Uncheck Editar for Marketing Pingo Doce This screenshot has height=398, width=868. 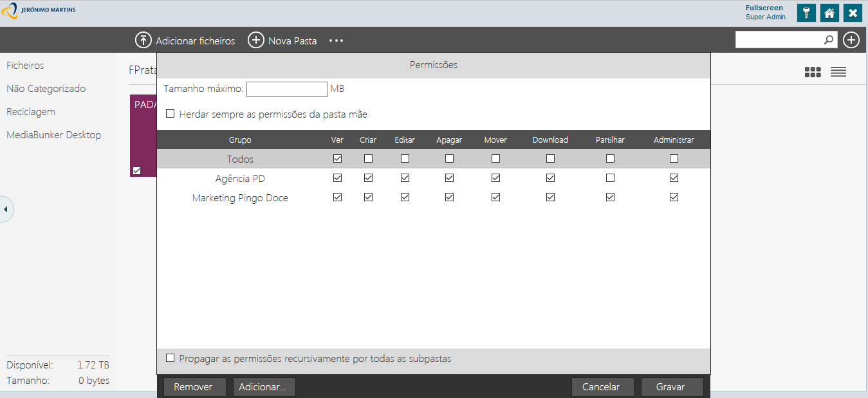(405, 197)
